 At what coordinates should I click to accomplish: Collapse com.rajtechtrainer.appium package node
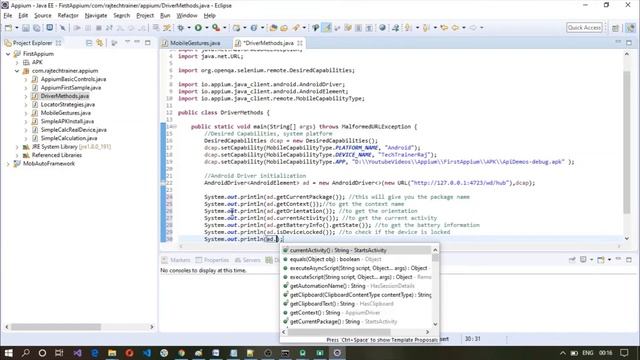point(17,71)
